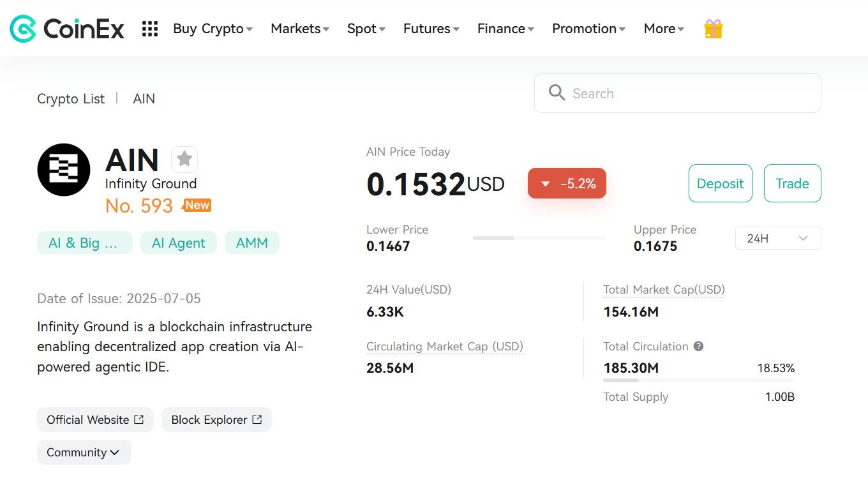Viewport: 868px width, 487px height.
Task: Click the 6.33K 24H value
Action: point(385,311)
